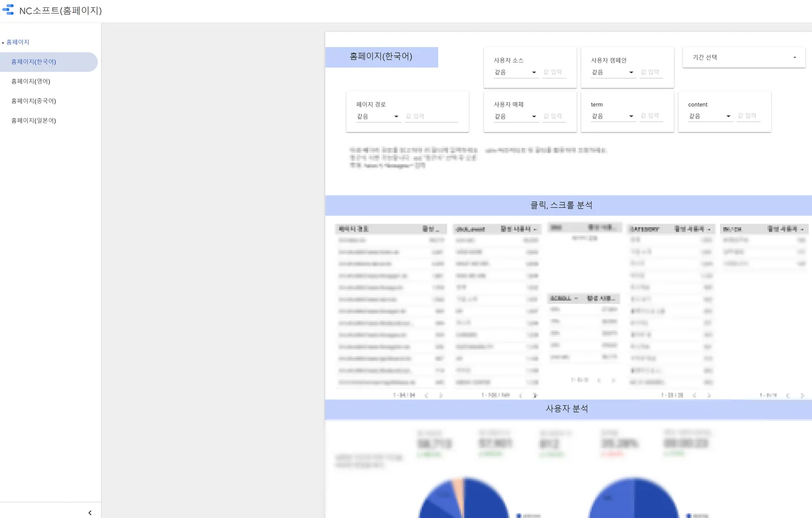Click the 클릭, 스크롤 분석 section header

[x=568, y=205]
